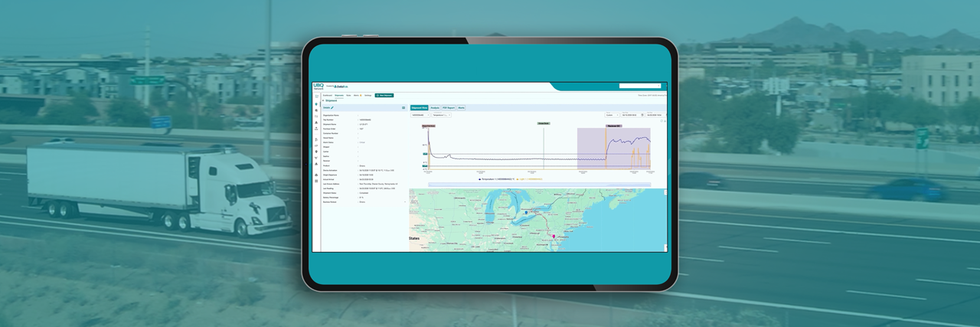980x327 pixels.
Task: Click the end date field
Action: [655, 115]
